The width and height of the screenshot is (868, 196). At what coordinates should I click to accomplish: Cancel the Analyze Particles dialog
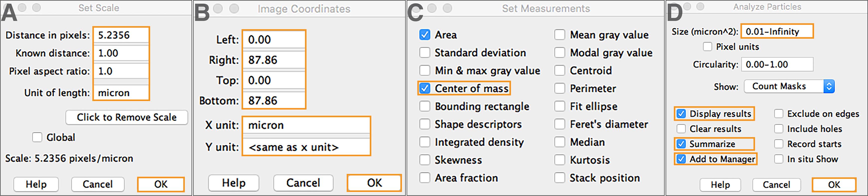pos(776,185)
